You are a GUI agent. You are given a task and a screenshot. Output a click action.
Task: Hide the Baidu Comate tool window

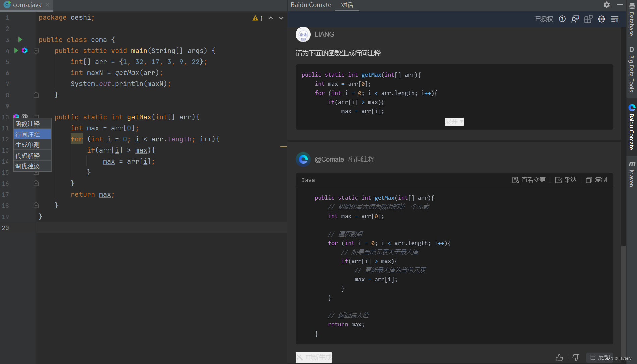click(620, 5)
